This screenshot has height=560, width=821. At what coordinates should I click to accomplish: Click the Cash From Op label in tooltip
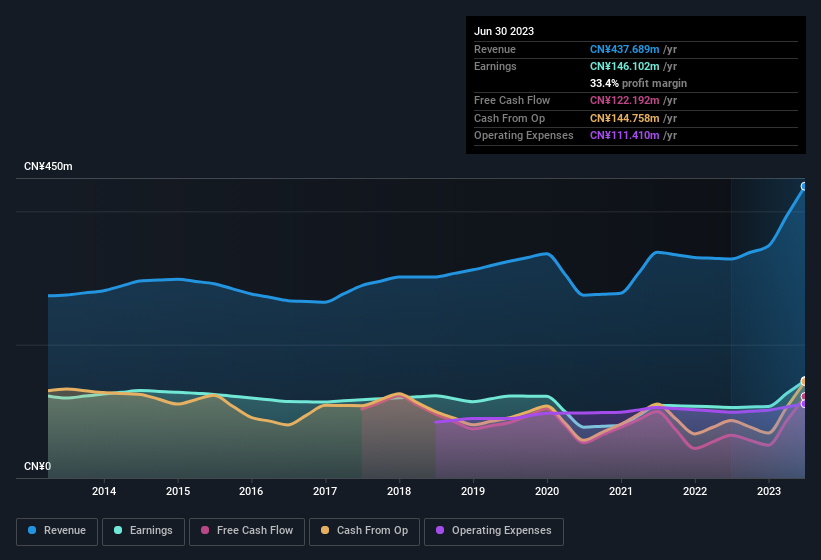509,118
